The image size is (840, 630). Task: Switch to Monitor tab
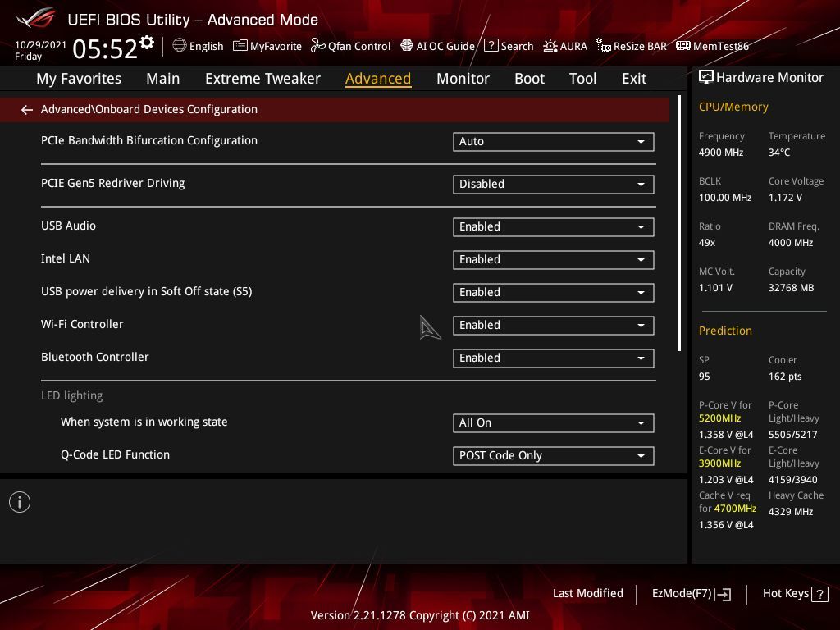(x=463, y=79)
